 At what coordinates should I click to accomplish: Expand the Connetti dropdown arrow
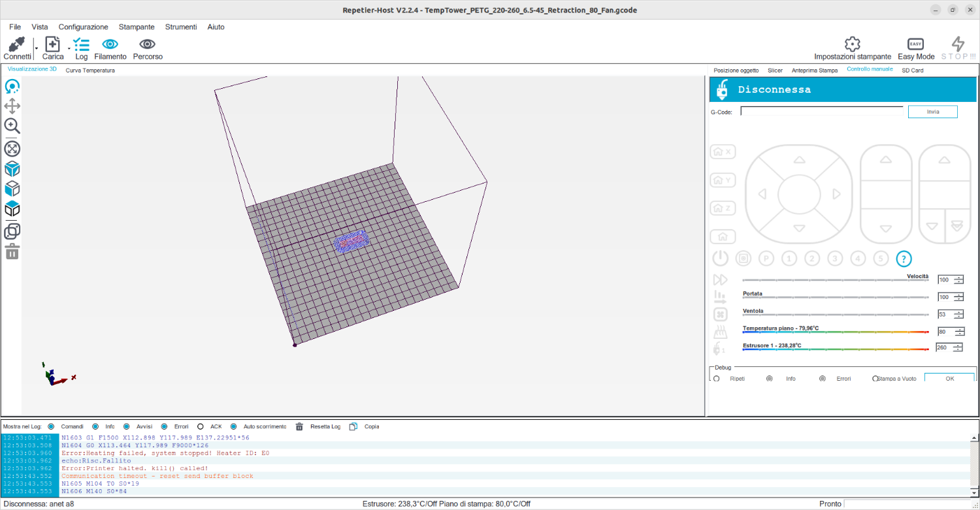click(x=36, y=48)
